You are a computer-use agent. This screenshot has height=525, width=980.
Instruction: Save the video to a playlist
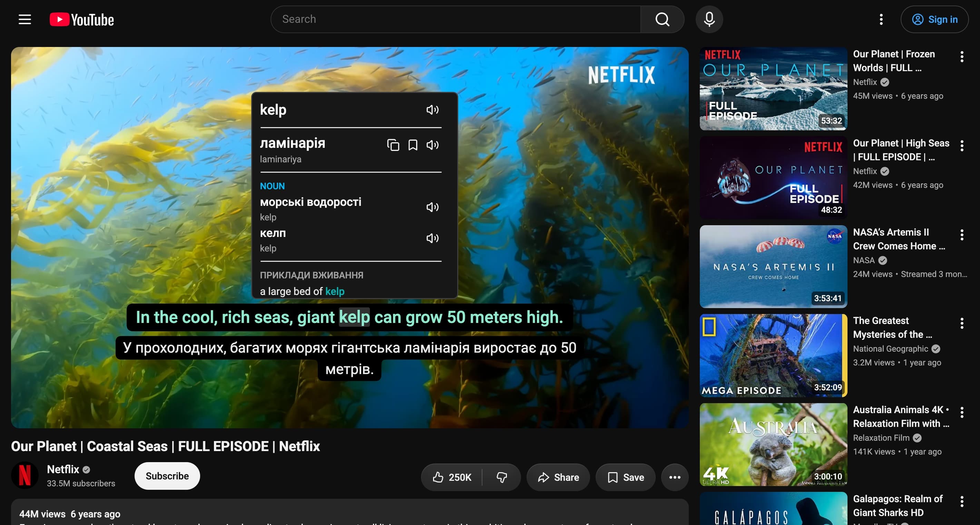(625, 477)
